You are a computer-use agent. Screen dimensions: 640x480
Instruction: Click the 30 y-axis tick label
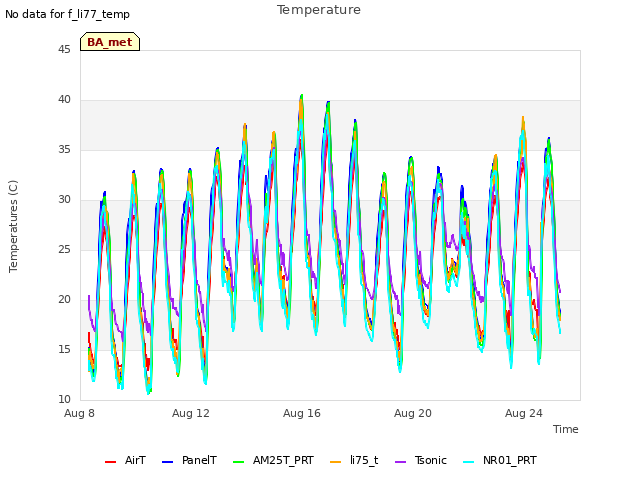pos(64,200)
